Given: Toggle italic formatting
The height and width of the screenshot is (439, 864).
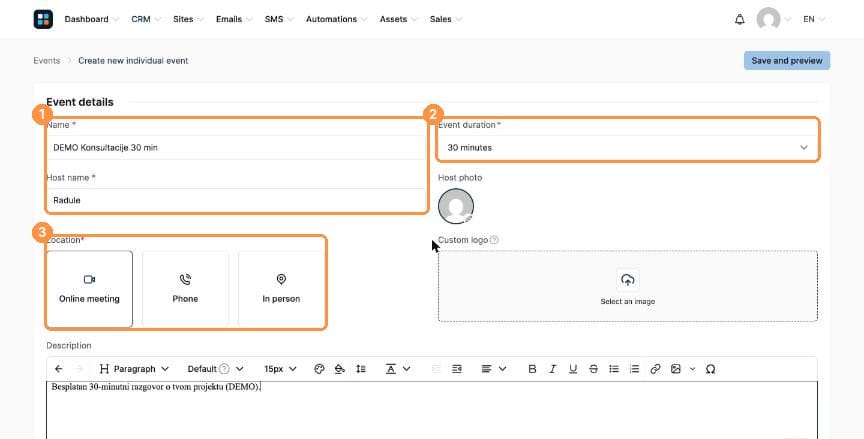Looking at the screenshot, I should (x=553, y=369).
